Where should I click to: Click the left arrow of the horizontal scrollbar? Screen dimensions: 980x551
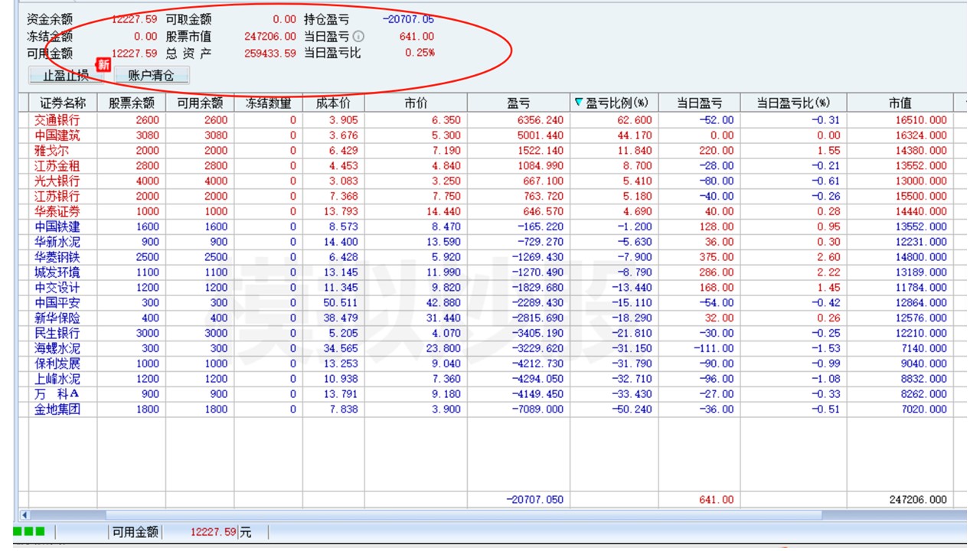point(26,515)
